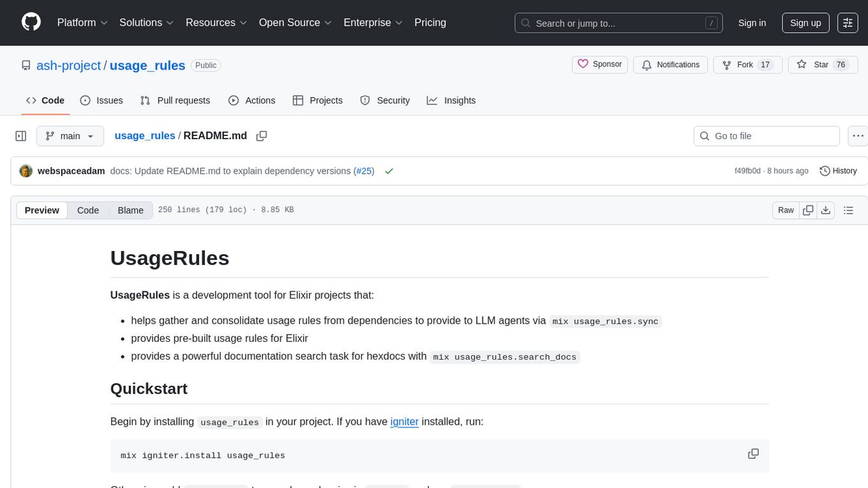Click the README.md breadcrumb filename
The width and height of the screenshot is (868, 488).
(215, 135)
